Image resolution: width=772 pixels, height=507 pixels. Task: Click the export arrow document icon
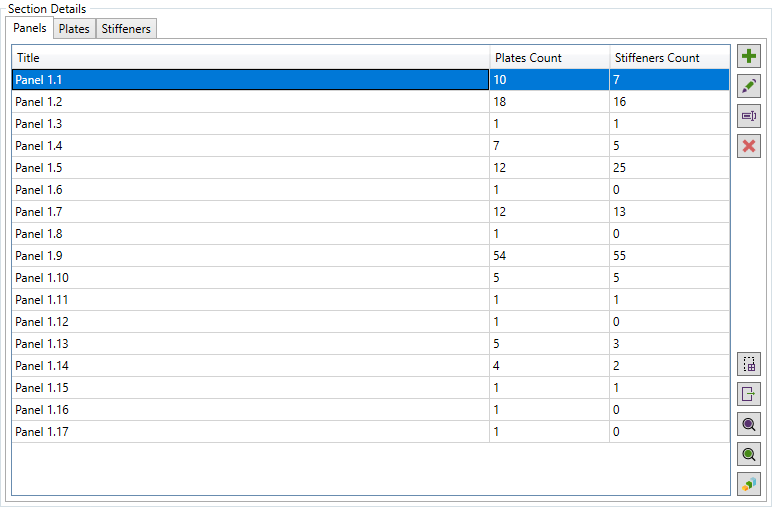click(748, 394)
